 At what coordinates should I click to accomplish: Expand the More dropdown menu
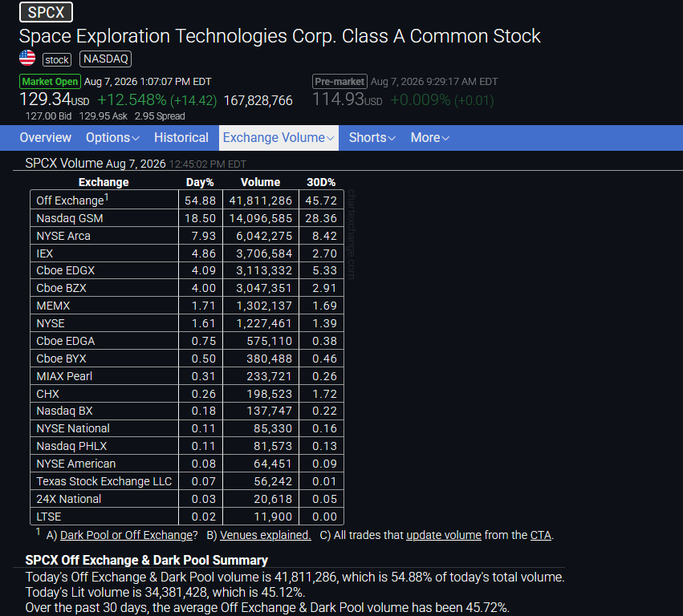coord(429,138)
